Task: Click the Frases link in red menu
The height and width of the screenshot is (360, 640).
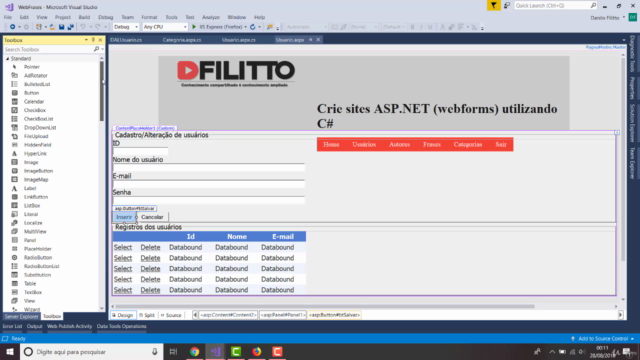Action: (431, 144)
